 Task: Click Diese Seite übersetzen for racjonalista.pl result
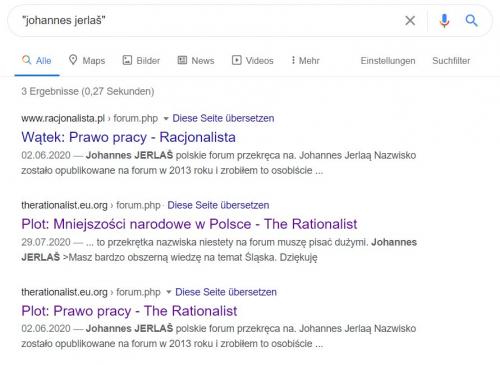coord(223,118)
